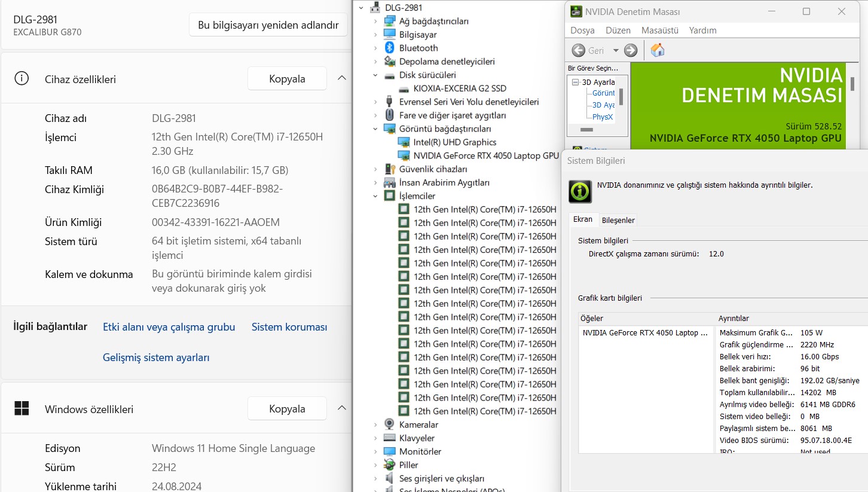Viewport: 868px width, 492px height.
Task: Click the info icon beside Cihaz özellikleri
Action: point(22,79)
